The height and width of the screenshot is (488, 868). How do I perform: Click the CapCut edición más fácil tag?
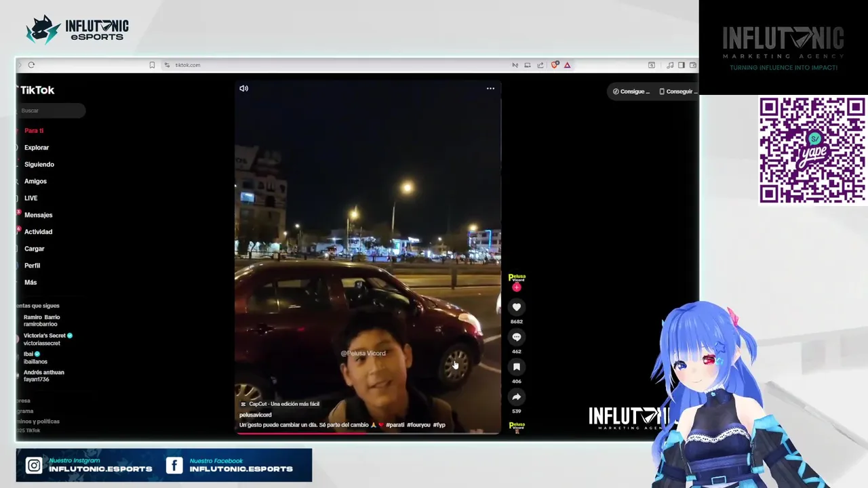pos(280,404)
